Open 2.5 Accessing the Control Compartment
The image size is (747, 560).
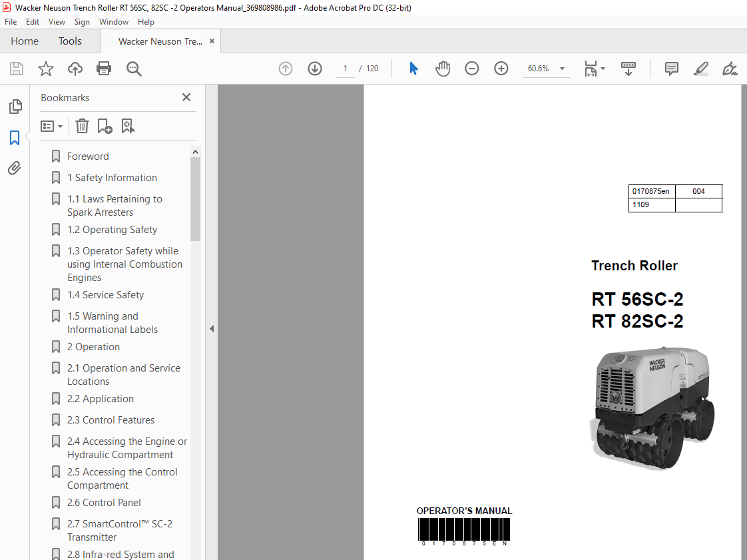pos(123,479)
